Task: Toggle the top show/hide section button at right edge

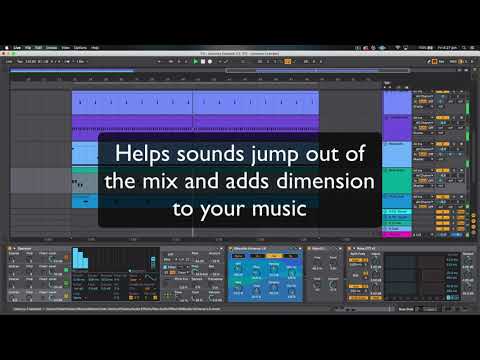Action: click(474, 216)
